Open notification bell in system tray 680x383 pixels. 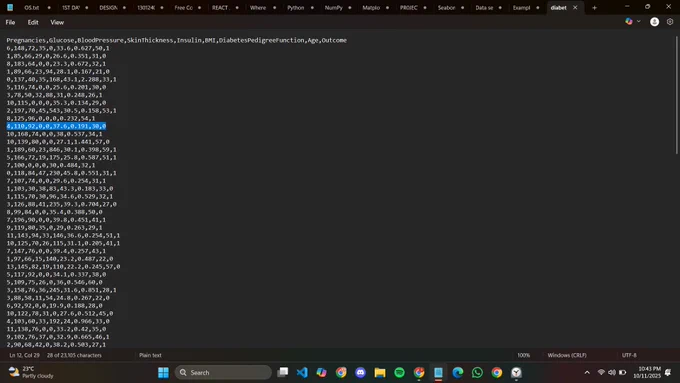click(x=668, y=373)
